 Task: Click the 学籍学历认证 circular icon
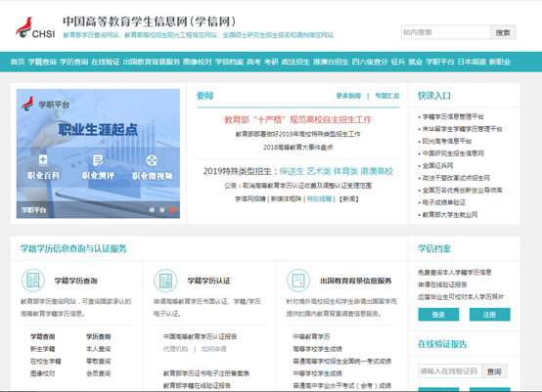(165, 281)
